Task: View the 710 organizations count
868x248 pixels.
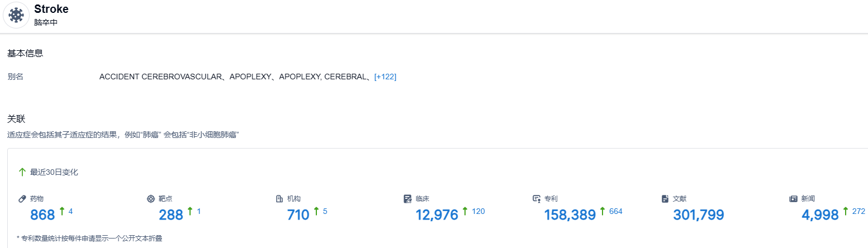Action: point(298,215)
